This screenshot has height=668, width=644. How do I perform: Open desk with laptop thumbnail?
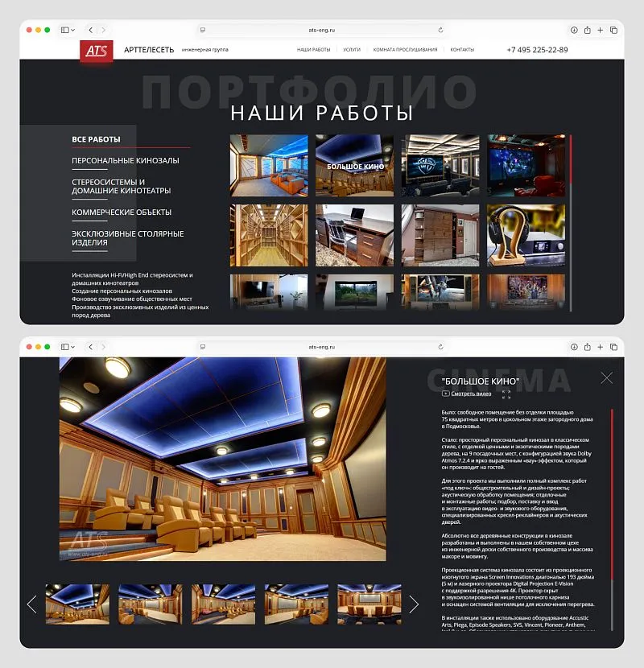[x=355, y=235]
